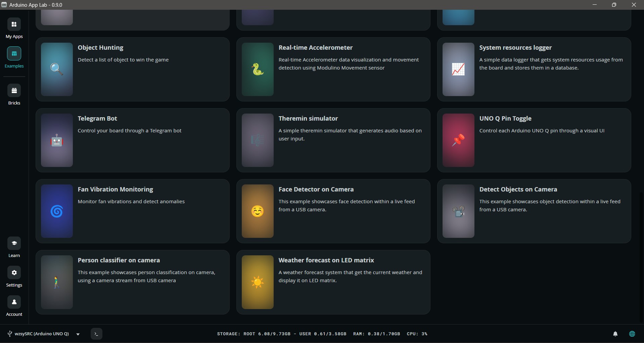Click the CPU 3% readout
This screenshot has width=644, height=343.
tap(417, 334)
